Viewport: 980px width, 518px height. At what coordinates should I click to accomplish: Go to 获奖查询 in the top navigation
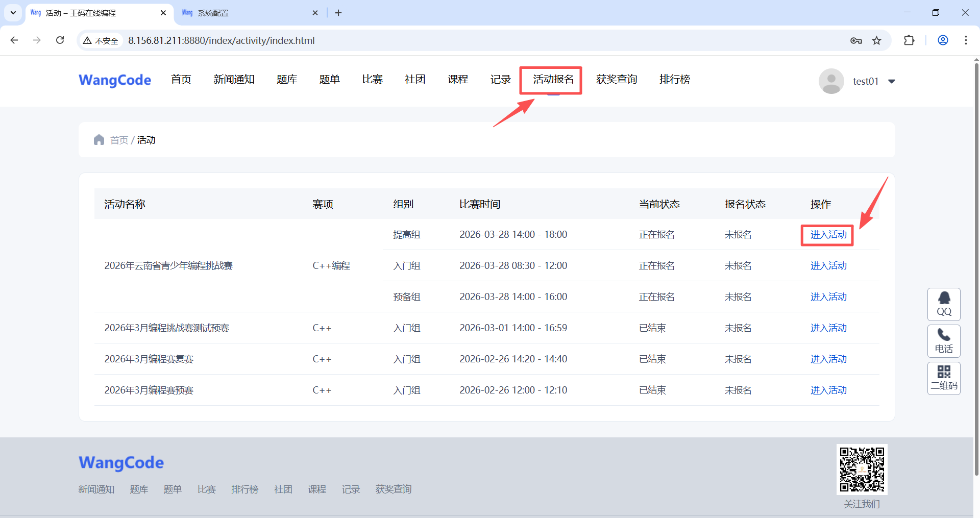point(617,80)
